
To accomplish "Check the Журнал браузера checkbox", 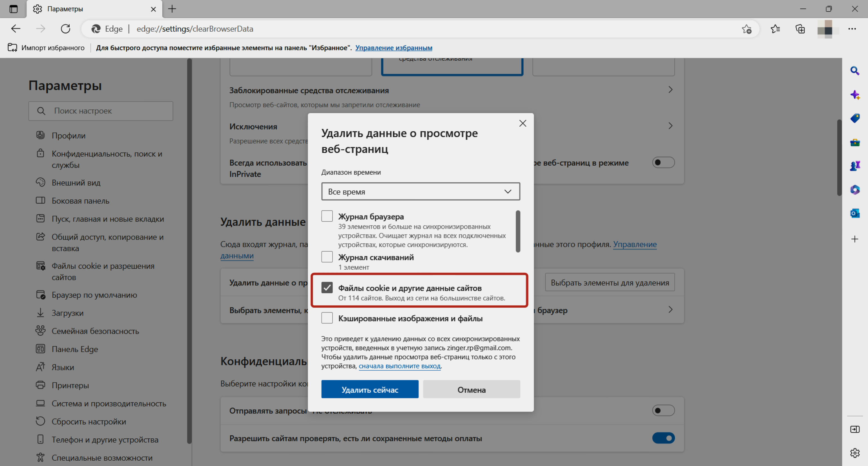I will click(x=326, y=216).
